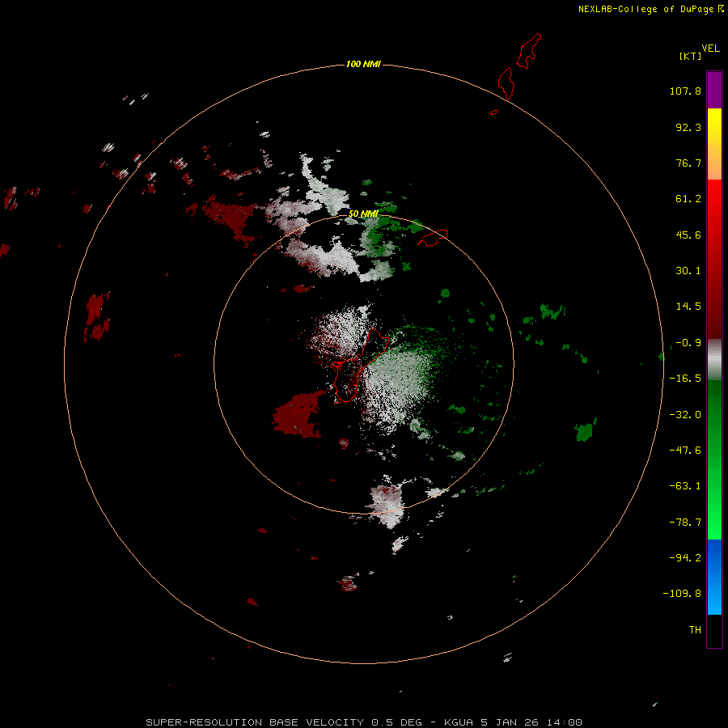The height and width of the screenshot is (728, 728).
Task: Click the '100 NMI' range ring label
Action: 363,64
